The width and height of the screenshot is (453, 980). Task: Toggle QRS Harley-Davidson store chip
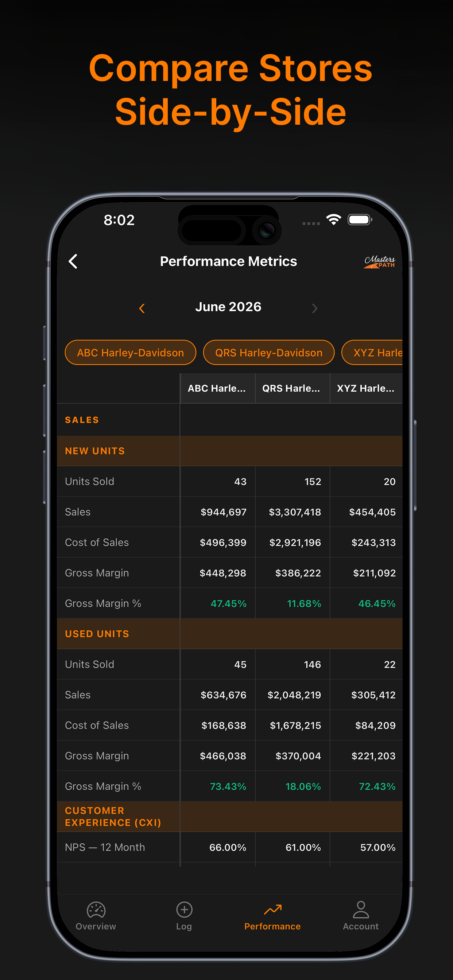click(x=269, y=353)
